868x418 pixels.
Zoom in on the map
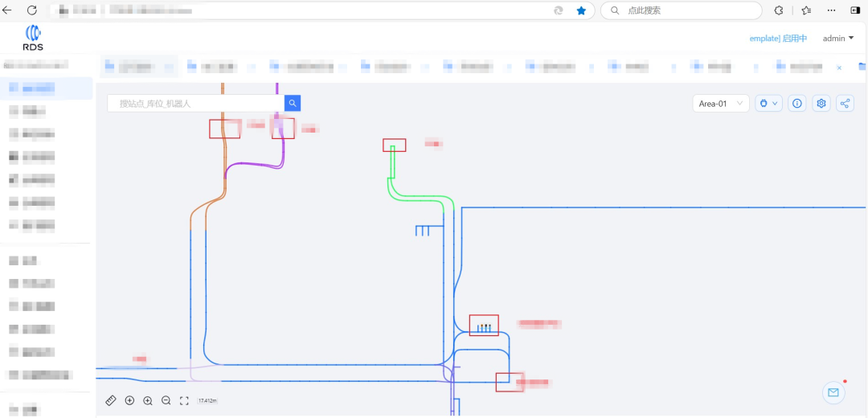[x=148, y=400]
